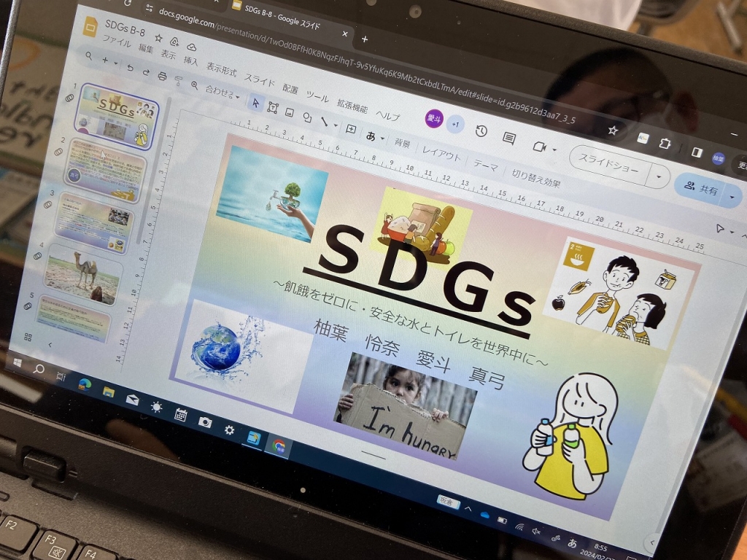Collapse the filmstrip with the left arrow
The height and width of the screenshot is (560, 747).
[50, 344]
